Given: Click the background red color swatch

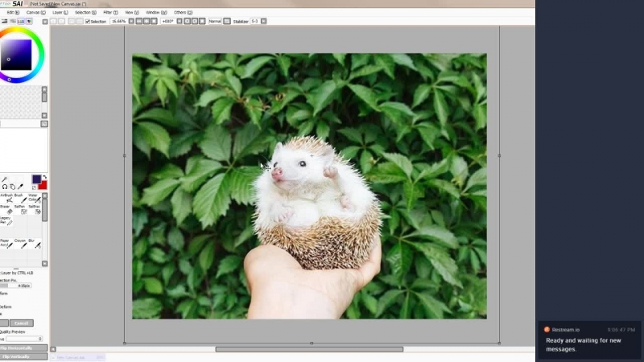Looking at the screenshot, I should [x=43, y=185].
